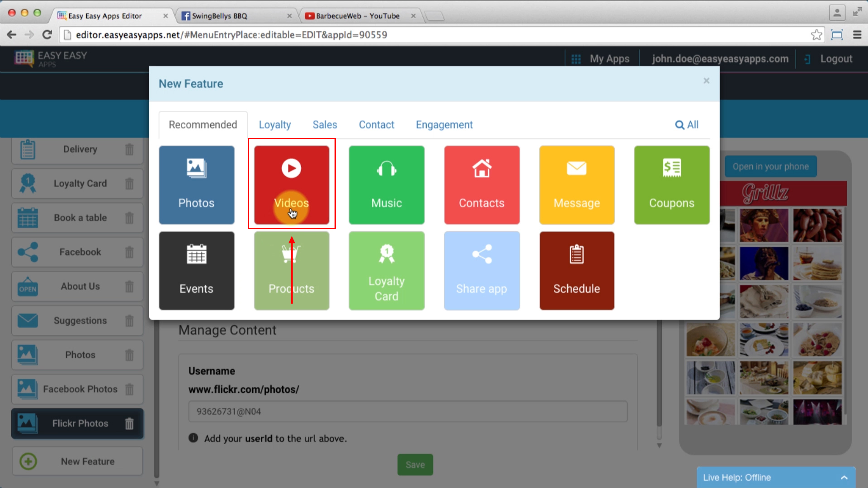The height and width of the screenshot is (488, 868).
Task: Select the Schedule feature icon
Action: pyautogui.click(x=576, y=271)
